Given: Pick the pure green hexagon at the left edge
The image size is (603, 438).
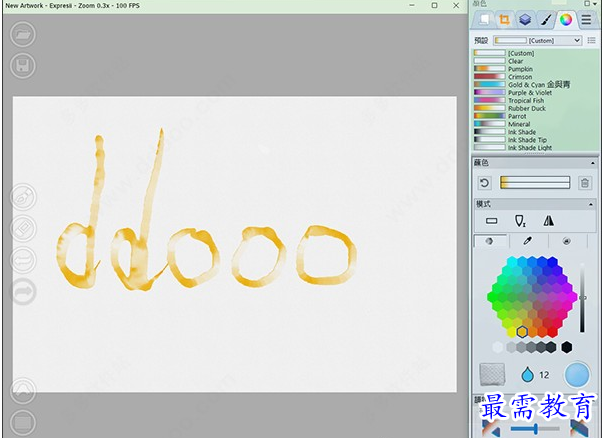Looking at the screenshot, I should click(x=491, y=297).
